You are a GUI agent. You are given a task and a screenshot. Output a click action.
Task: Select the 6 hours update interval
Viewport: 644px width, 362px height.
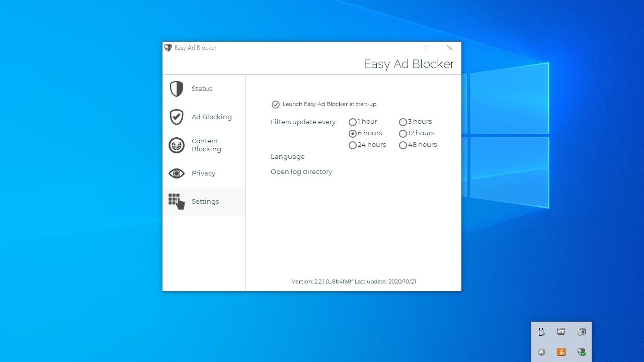point(353,134)
